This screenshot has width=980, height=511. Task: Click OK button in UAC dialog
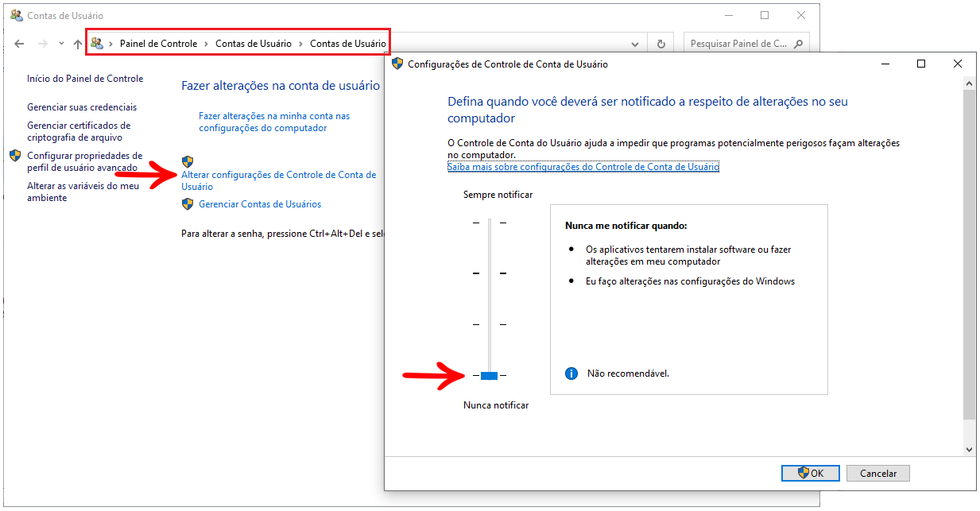(x=811, y=473)
